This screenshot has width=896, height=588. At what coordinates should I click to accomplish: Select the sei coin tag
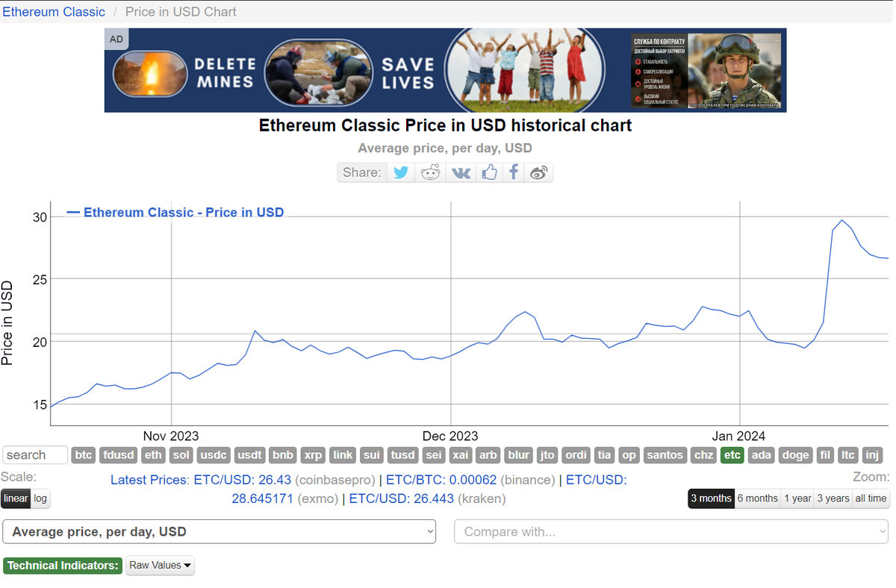click(434, 455)
